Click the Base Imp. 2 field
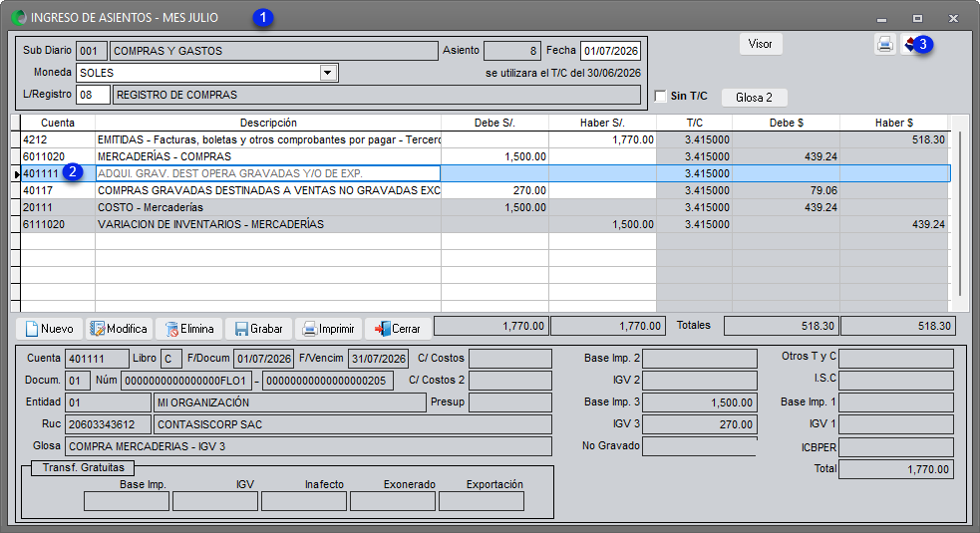Image resolution: width=980 pixels, height=533 pixels. coord(700,359)
